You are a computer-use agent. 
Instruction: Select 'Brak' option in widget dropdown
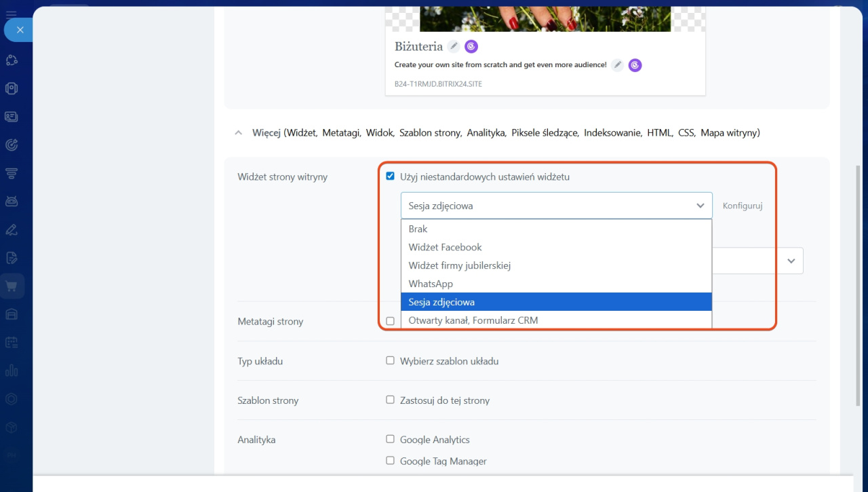point(418,229)
